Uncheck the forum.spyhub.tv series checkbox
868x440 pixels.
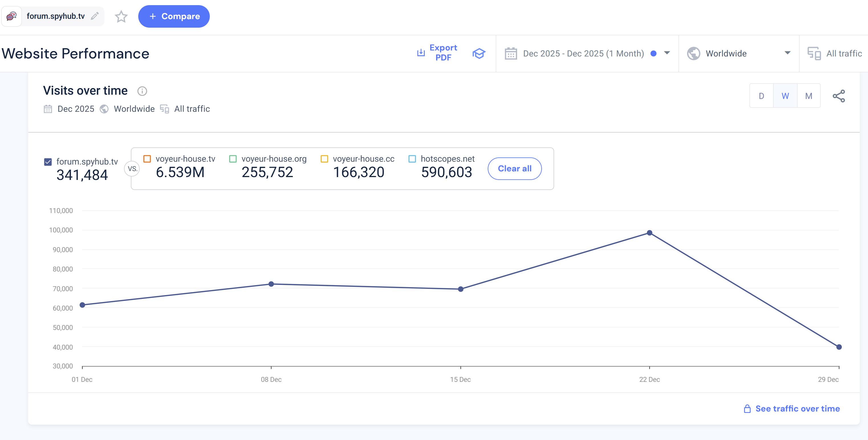pyautogui.click(x=48, y=162)
